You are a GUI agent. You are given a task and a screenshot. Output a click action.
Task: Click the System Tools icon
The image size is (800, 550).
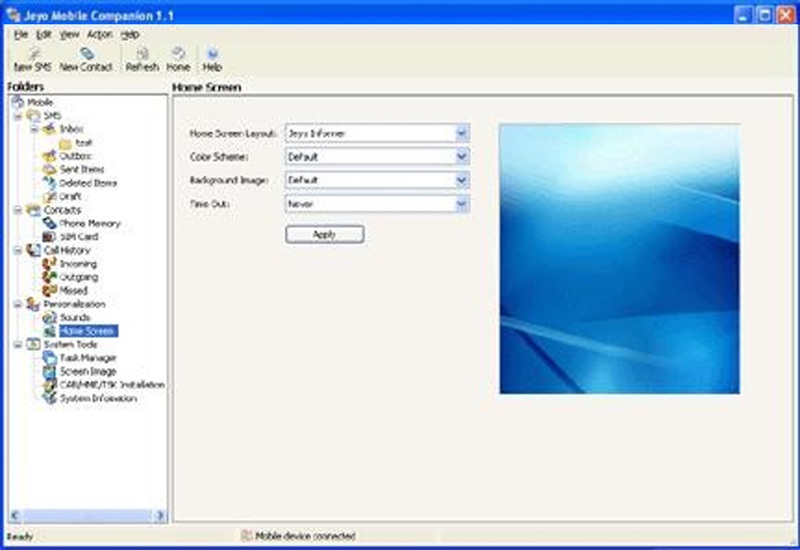click(34, 344)
